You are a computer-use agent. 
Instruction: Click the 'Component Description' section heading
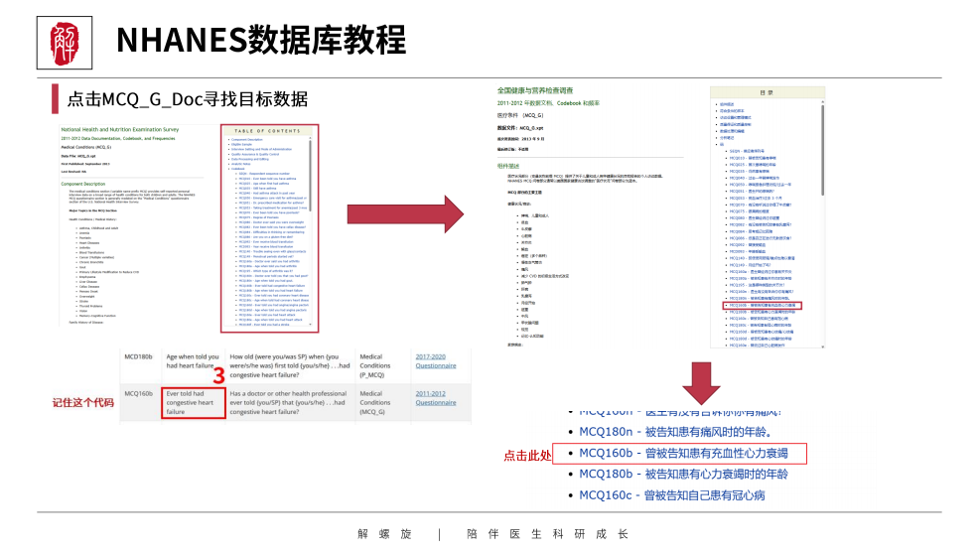point(83,184)
